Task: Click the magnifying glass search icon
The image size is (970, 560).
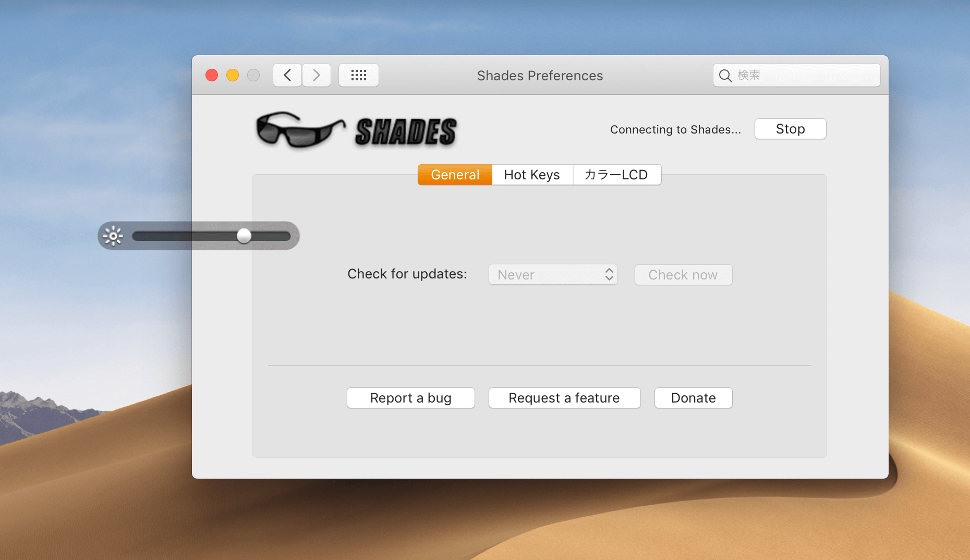Action: [x=725, y=76]
